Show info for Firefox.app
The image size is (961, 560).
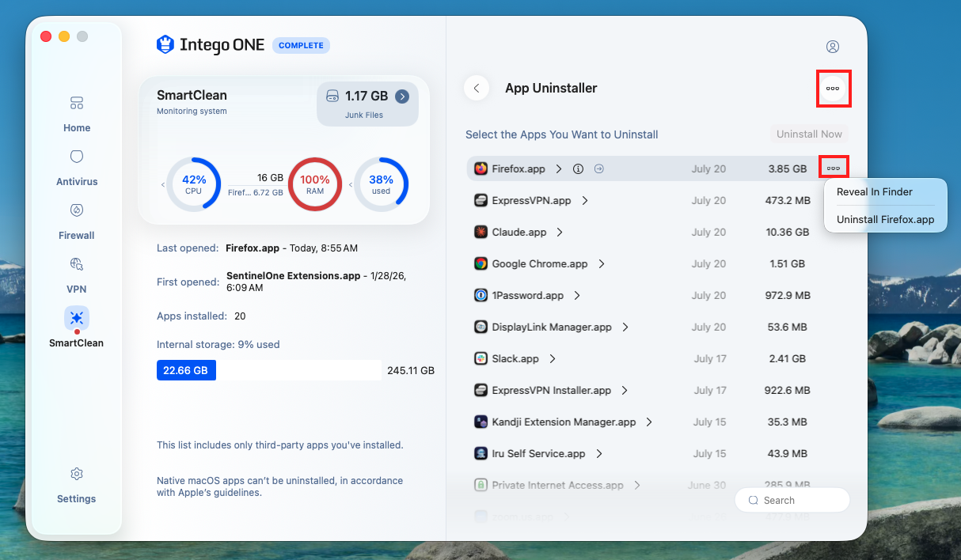tap(579, 168)
